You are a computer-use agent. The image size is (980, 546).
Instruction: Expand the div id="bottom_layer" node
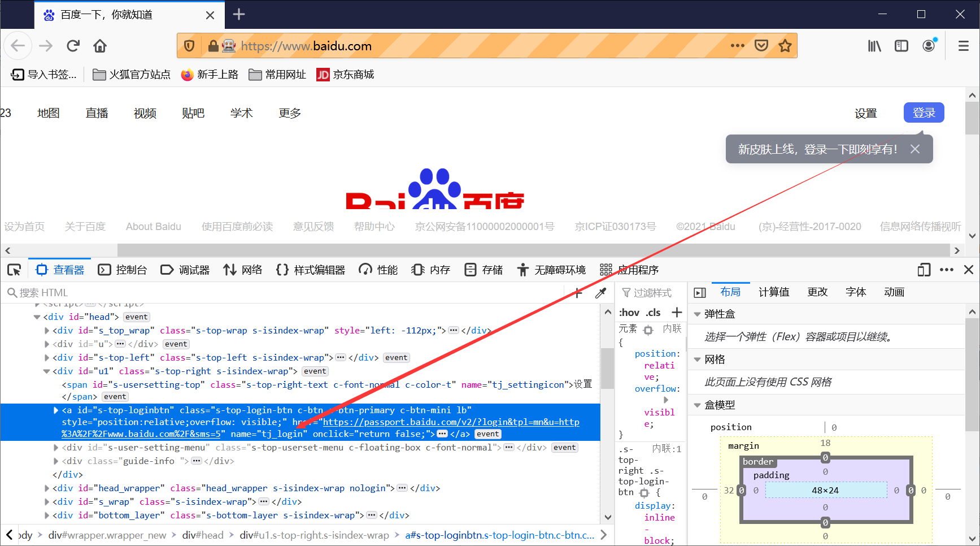click(x=46, y=515)
